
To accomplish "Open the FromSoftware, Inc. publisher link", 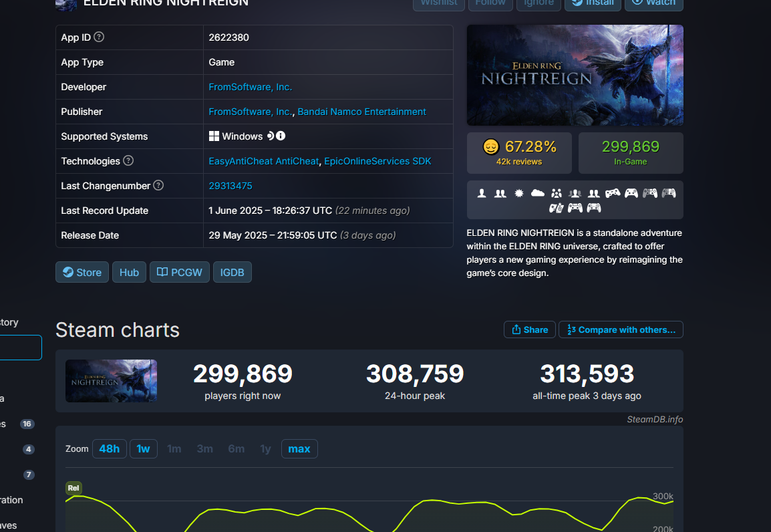I will 251,112.
